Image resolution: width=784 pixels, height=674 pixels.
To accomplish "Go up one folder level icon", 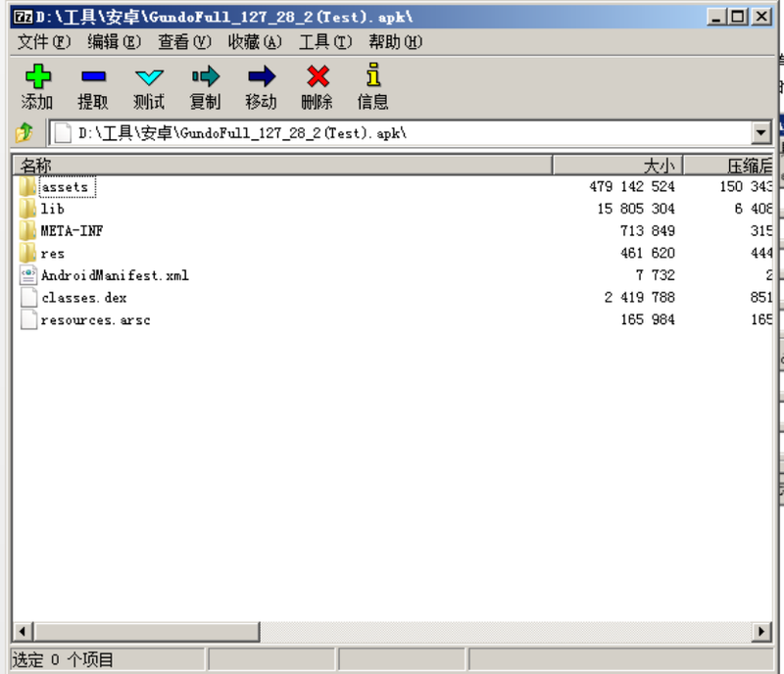I will tap(24, 133).
